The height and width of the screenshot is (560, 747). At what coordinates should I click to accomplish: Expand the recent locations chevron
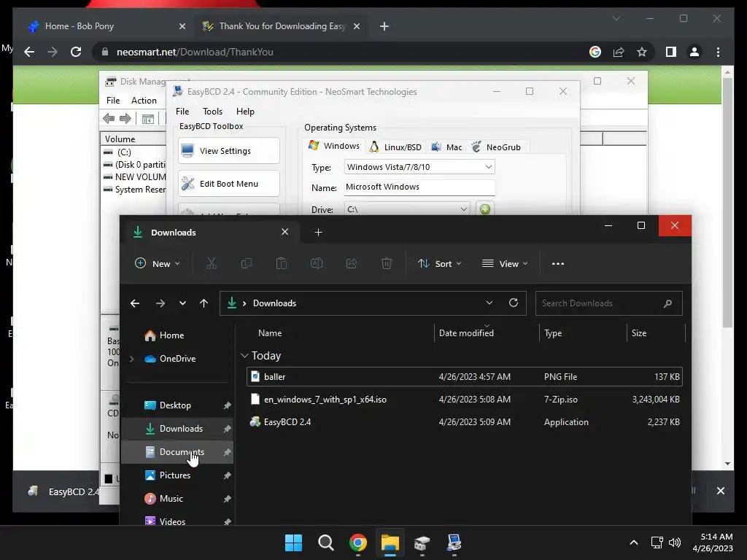click(182, 303)
